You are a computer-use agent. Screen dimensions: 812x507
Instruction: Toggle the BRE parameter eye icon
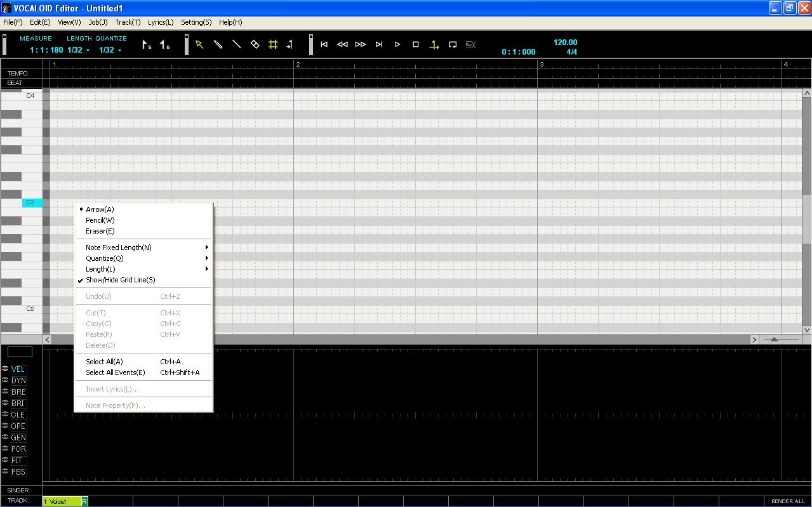click(x=6, y=392)
